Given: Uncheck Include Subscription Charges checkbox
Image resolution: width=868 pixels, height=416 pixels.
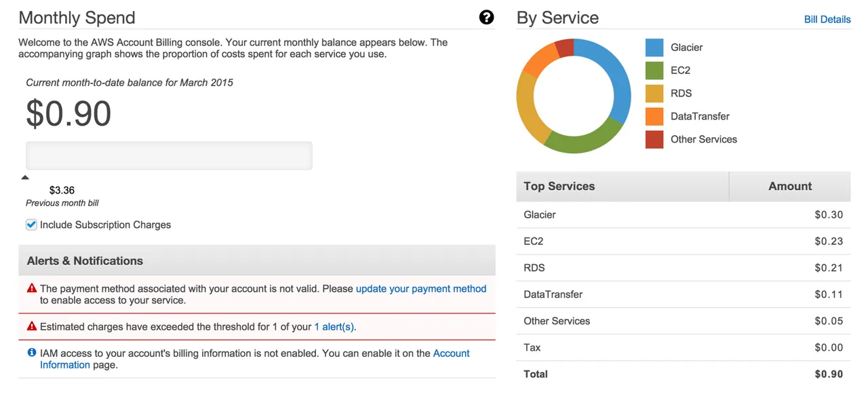Looking at the screenshot, I should click(x=31, y=225).
